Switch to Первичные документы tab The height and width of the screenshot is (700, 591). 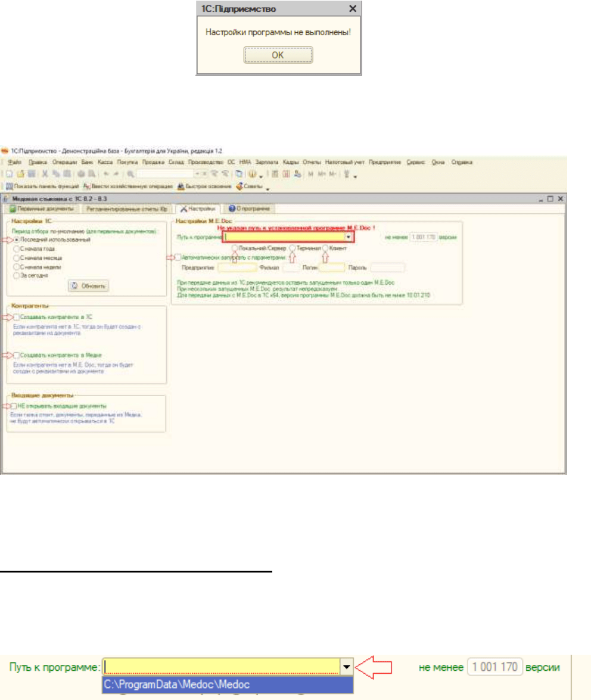[x=42, y=209]
